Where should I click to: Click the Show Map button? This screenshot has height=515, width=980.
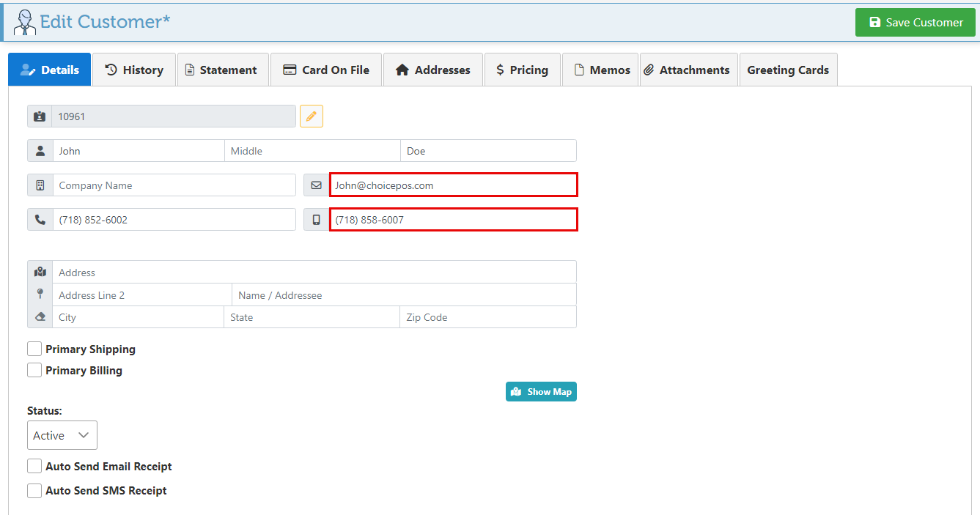click(x=541, y=392)
